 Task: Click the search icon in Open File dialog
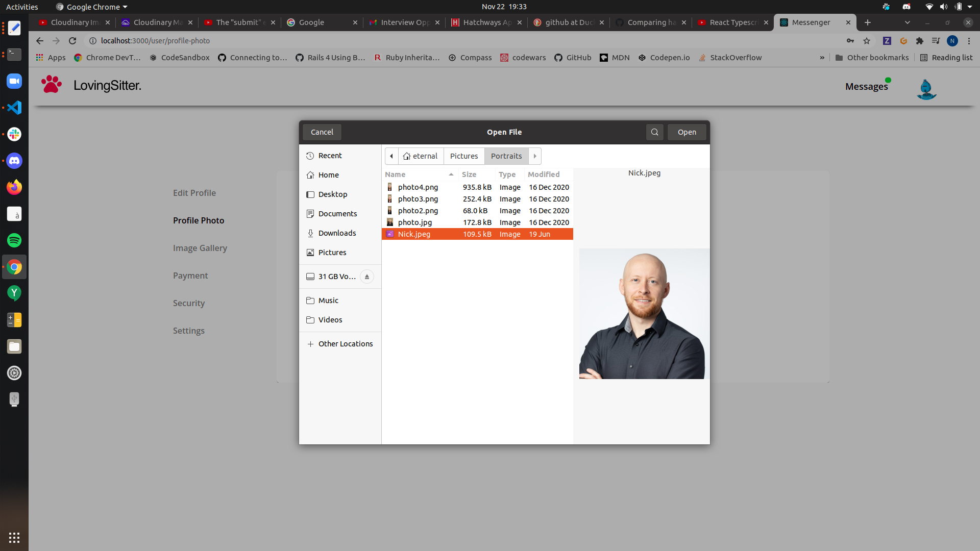coord(654,132)
